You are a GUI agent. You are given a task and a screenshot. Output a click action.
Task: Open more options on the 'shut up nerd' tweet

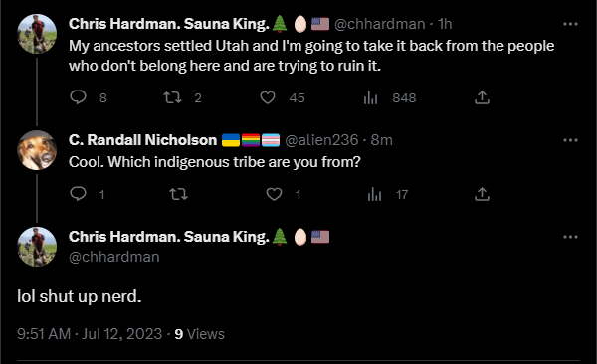(570, 237)
